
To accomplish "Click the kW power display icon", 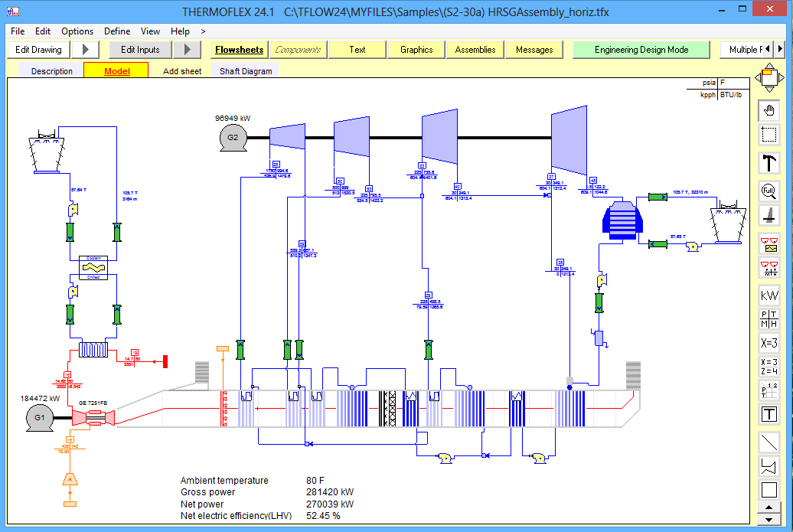I will coord(769,295).
